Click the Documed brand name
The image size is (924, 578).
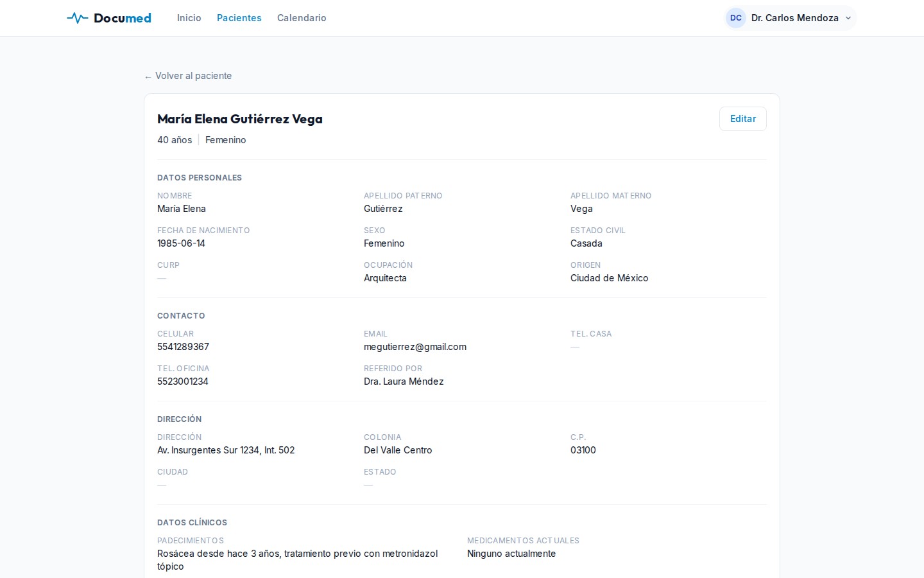(123, 18)
